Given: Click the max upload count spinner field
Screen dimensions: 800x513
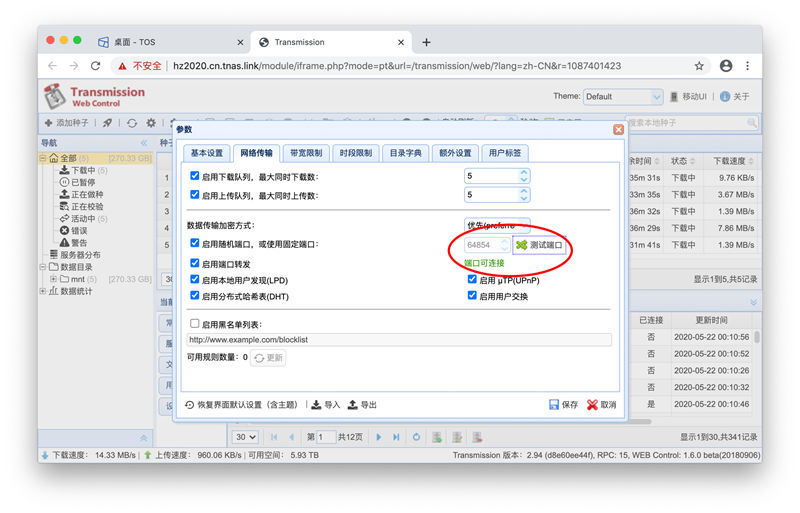Looking at the screenshot, I should pos(497,194).
